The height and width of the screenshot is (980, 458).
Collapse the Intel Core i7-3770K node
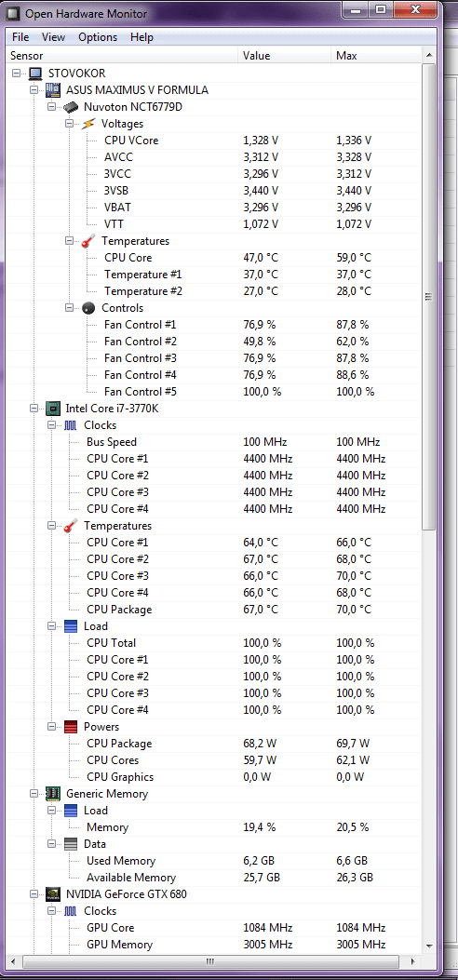34,409
